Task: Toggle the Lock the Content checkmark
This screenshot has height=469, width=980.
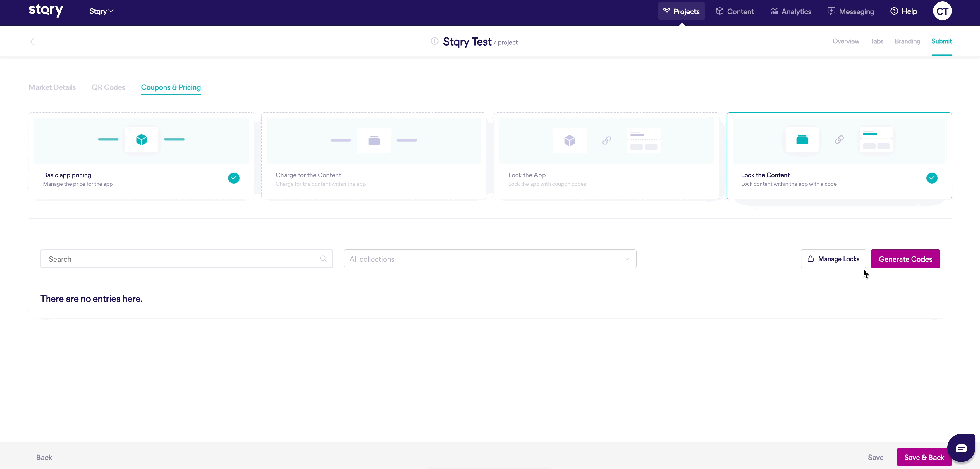Action: tap(932, 178)
